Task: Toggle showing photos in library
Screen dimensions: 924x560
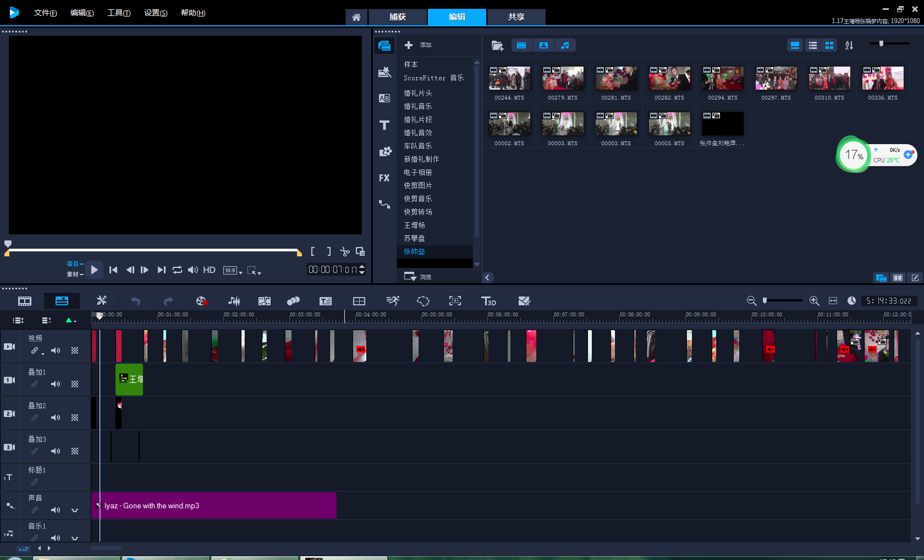Action: coord(543,46)
